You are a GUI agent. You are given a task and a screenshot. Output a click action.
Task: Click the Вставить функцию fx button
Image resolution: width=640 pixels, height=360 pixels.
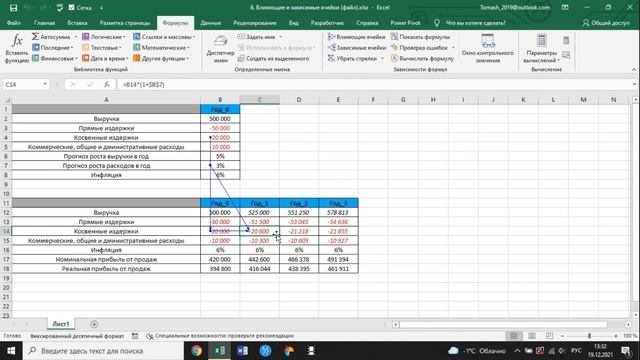click(x=17, y=49)
